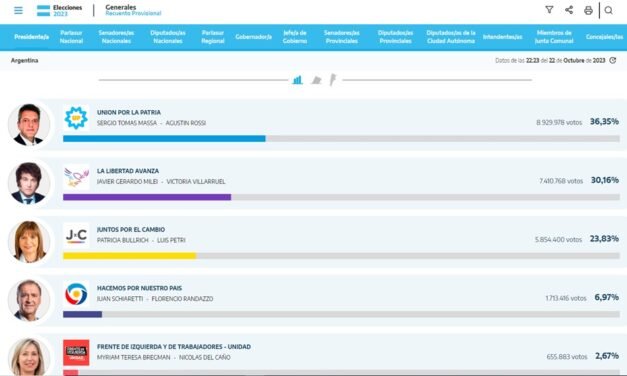This screenshot has width=627, height=376.
Task: Click the data timestamp 22:23 del 22 de Octubre
Action: point(550,60)
